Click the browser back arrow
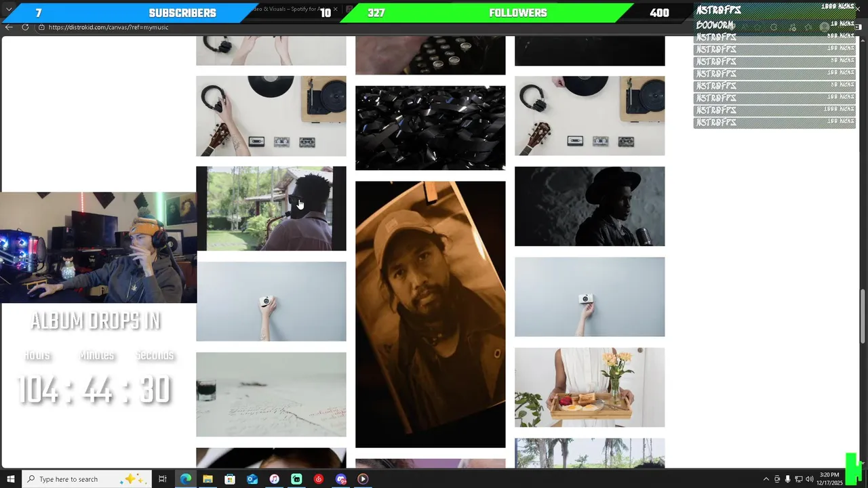Image resolution: width=868 pixels, height=488 pixels. 9,27
